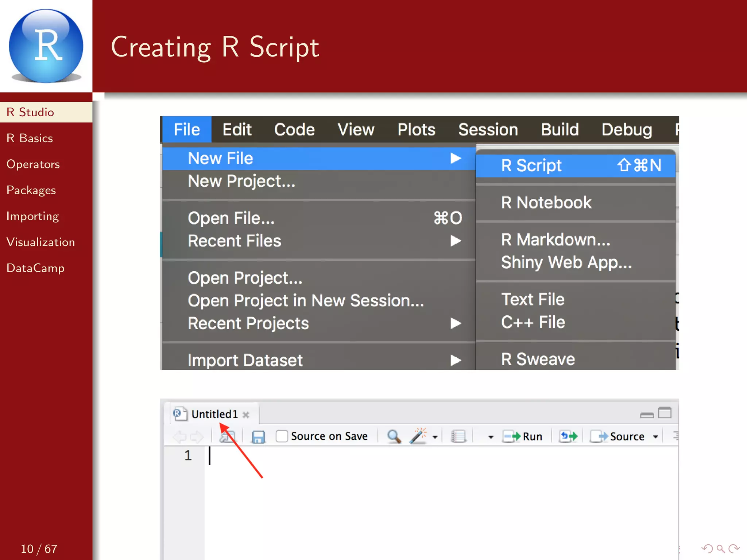Click the re-run previous code icon
Screen dimensions: 747x560
point(568,436)
